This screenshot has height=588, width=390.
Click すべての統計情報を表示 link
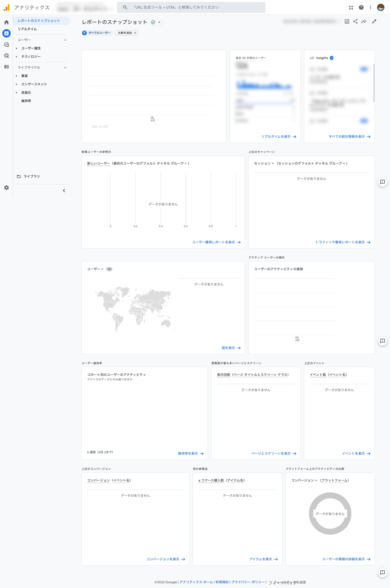[x=349, y=137]
